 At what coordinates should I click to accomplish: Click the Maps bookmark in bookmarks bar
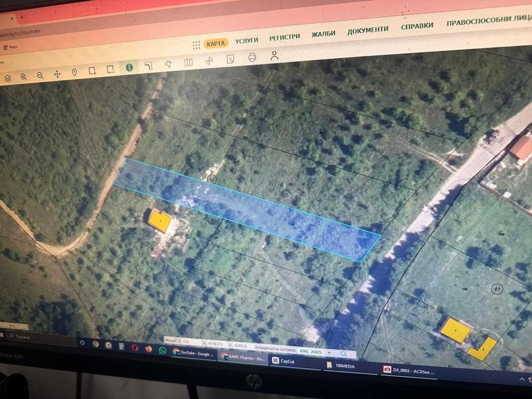[10, 47]
